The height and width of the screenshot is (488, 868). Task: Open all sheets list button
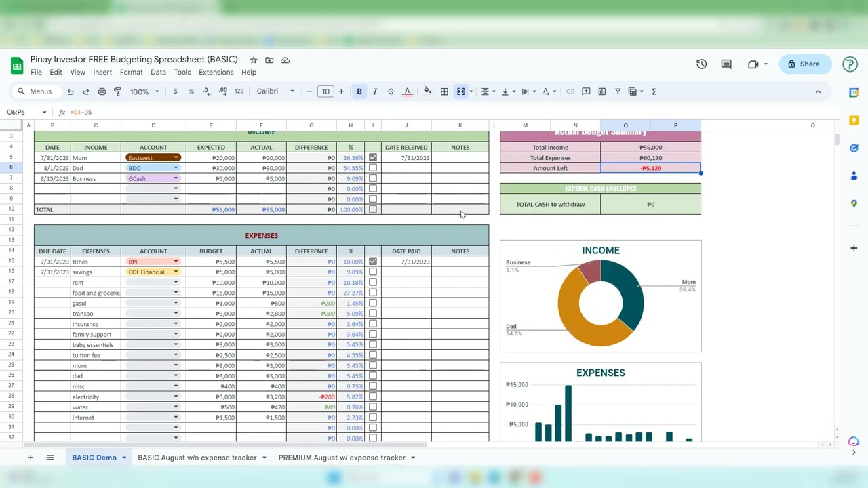pyautogui.click(x=50, y=457)
